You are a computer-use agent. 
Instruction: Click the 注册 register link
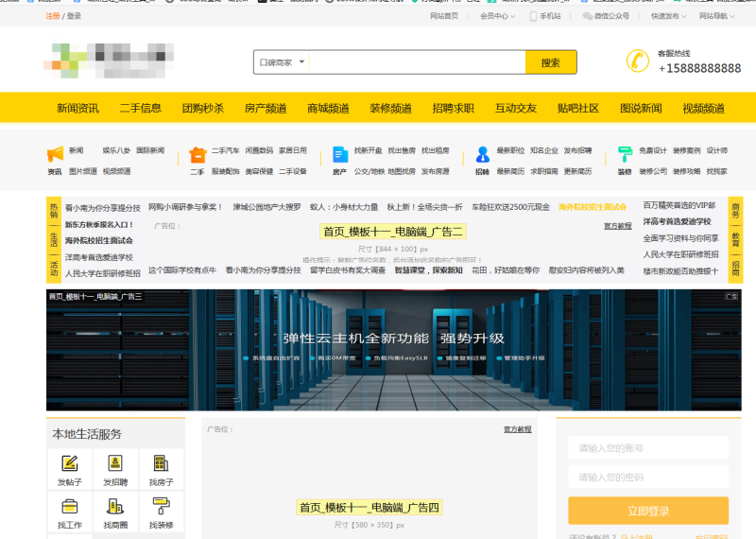(53, 16)
